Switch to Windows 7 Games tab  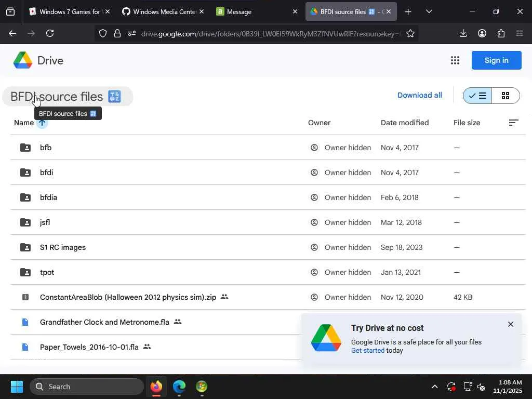click(70, 11)
